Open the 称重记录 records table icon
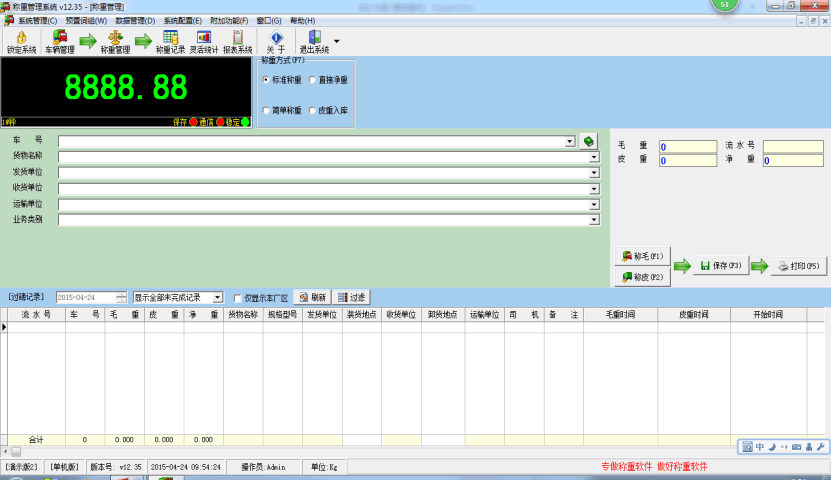831x480 pixels. [170, 38]
